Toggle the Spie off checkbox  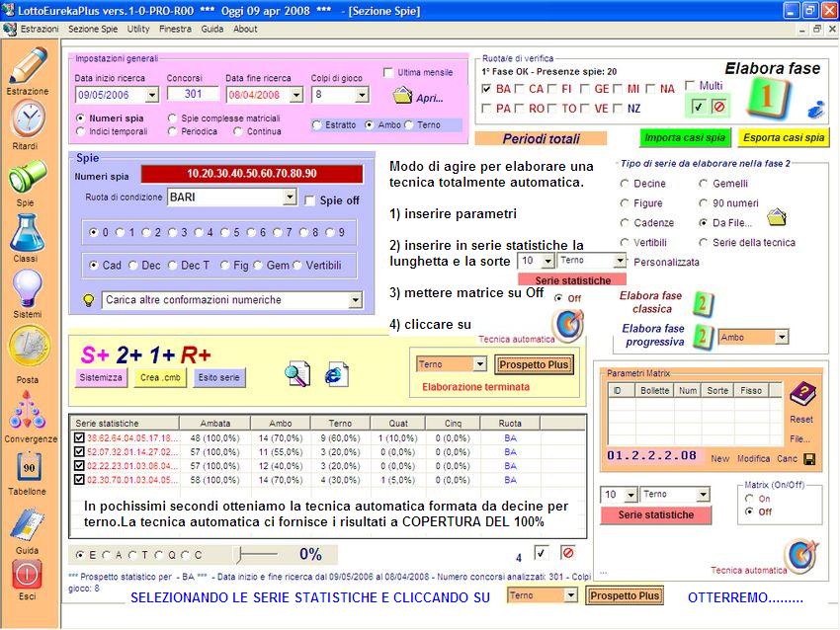[x=309, y=200]
